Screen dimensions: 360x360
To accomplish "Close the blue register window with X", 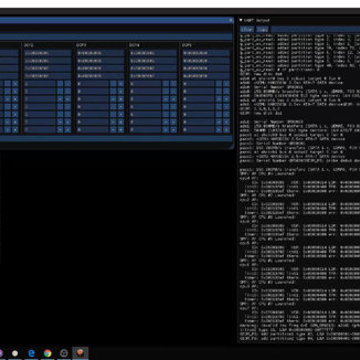I will [x=231, y=20].
